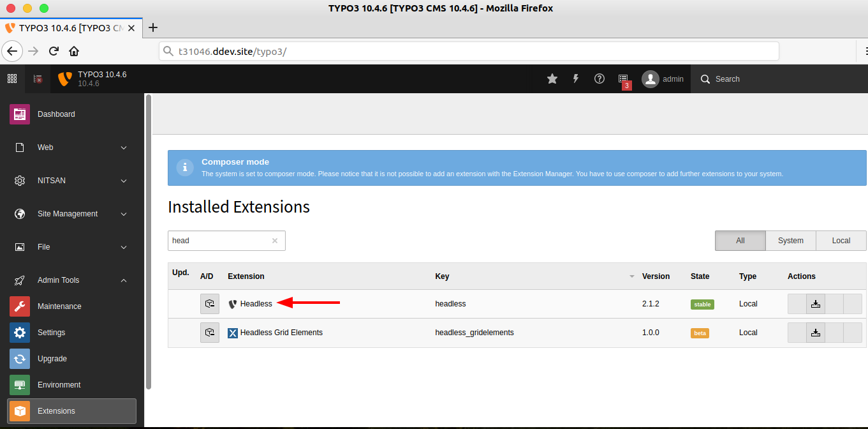Open the help question mark icon

point(599,79)
